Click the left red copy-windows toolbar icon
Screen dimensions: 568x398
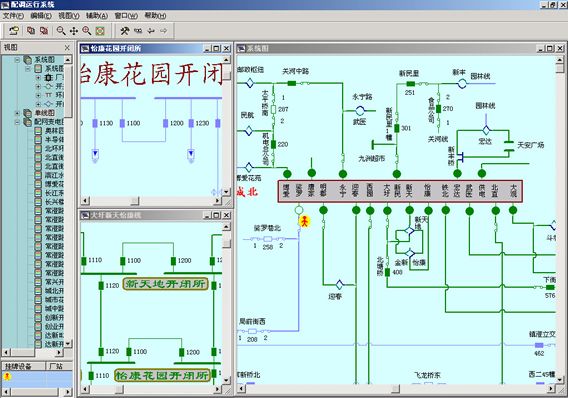[31, 31]
